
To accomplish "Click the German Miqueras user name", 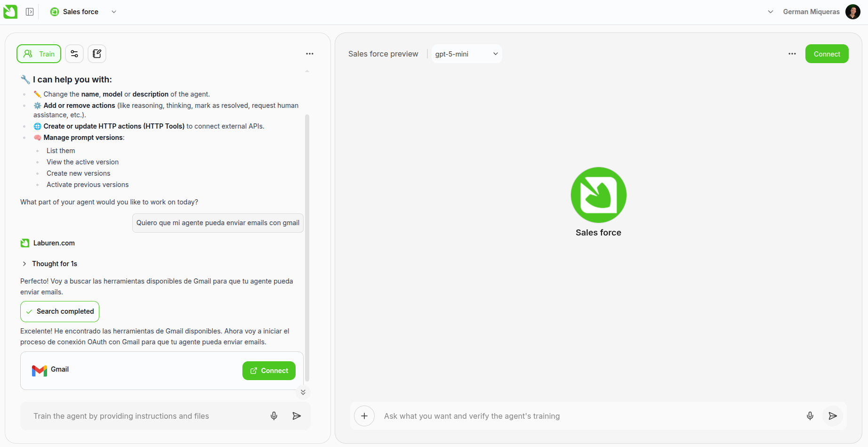I will tap(811, 12).
